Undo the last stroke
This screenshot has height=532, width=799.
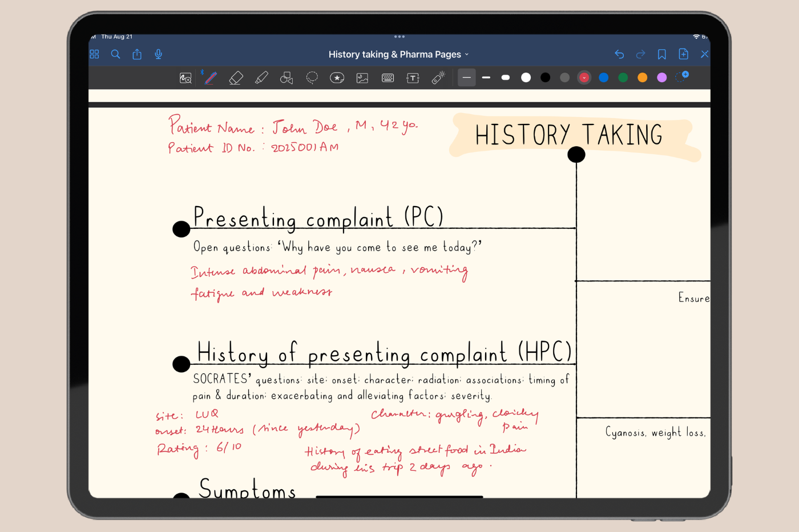click(619, 54)
